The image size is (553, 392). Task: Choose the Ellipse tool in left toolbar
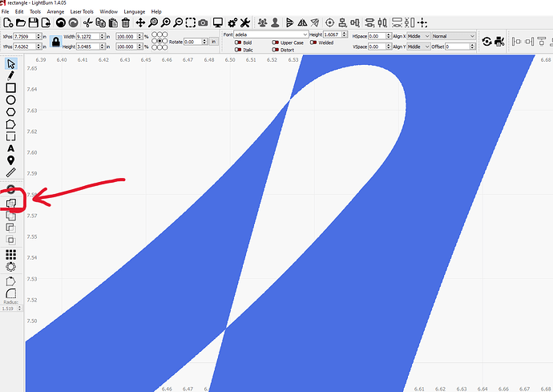(x=11, y=99)
